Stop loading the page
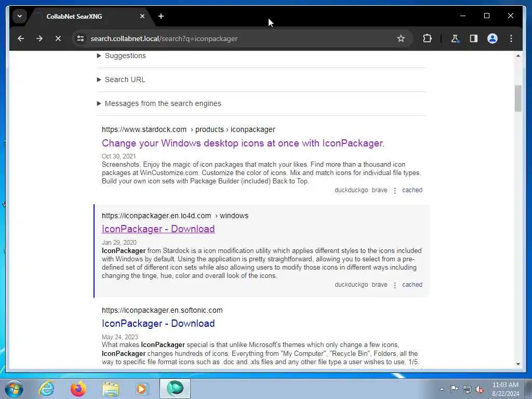The width and height of the screenshot is (532, 399). click(58, 38)
